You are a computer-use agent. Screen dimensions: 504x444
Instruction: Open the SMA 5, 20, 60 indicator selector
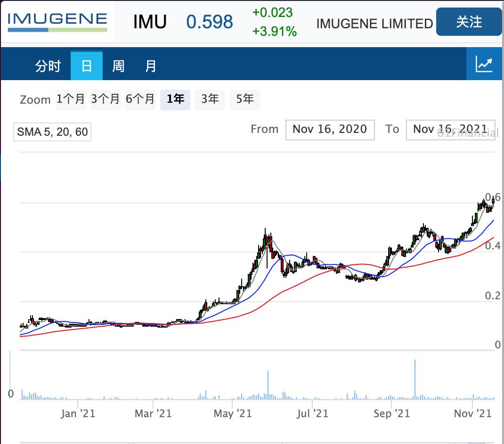click(52, 132)
